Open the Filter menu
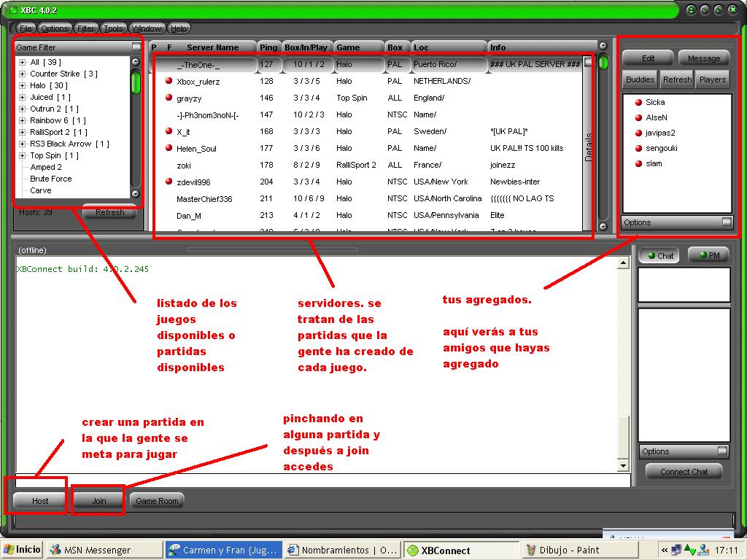Viewport: 747px width, 560px height. pos(86,28)
